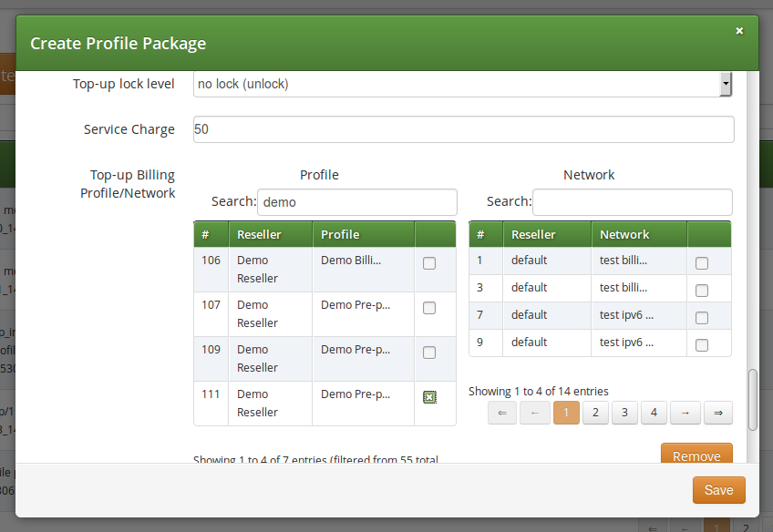Step back one Network page
This screenshot has height=532, width=773.
click(x=534, y=413)
